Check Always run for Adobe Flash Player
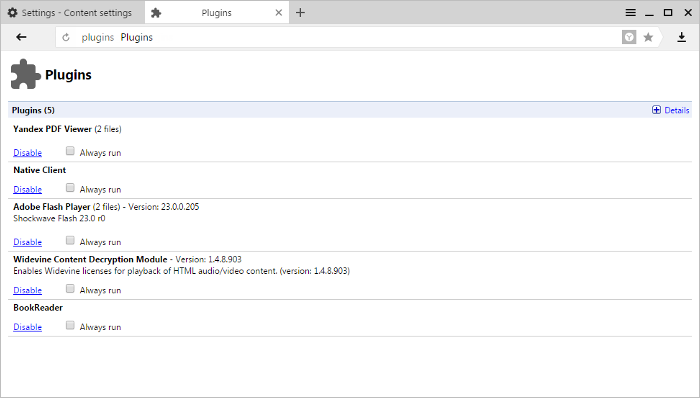The width and height of the screenshot is (700, 398). (x=70, y=240)
